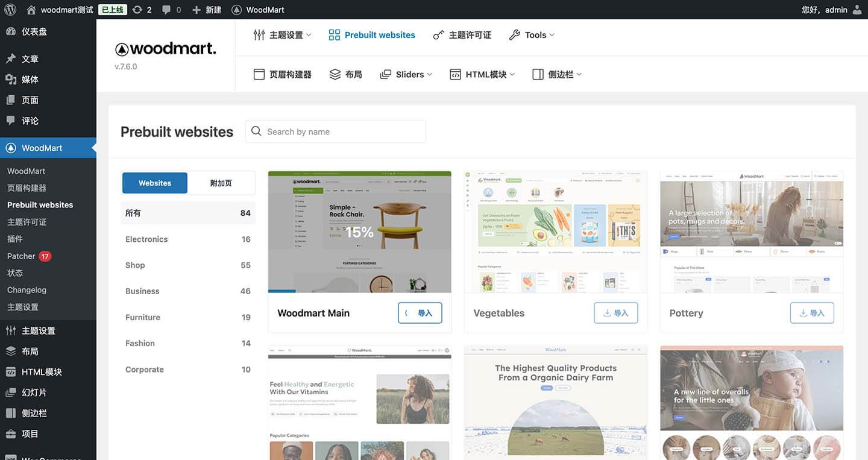Open the 状态 submenu link

pos(15,273)
